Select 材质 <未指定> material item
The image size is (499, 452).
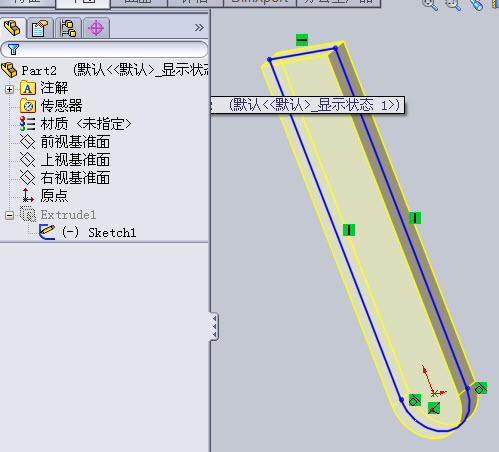86,124
